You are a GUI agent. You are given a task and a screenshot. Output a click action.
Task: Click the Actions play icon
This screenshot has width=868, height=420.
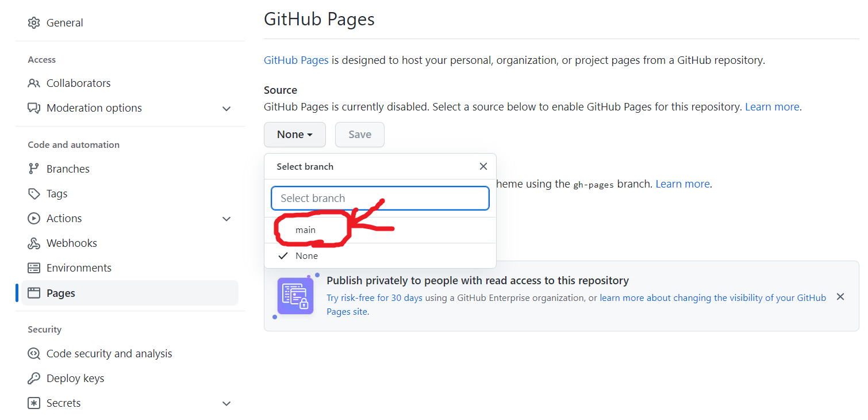(x=34, y=219)
